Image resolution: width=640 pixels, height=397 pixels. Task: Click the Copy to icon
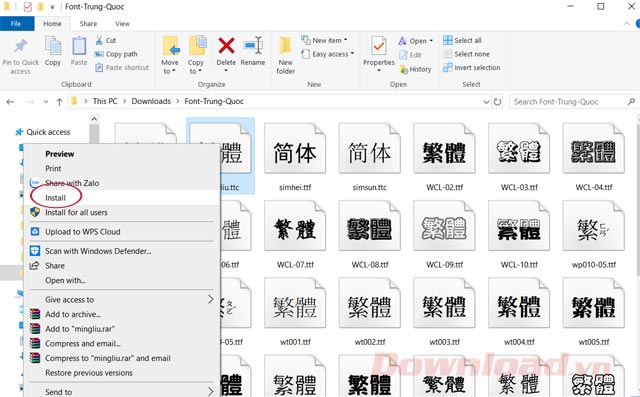click(197, 46)
